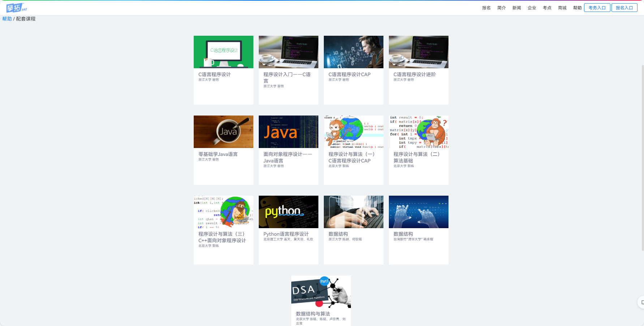Click the 考务入口 button
The height and width of the screenshot is (326, 644).
[x=597, y=8]
